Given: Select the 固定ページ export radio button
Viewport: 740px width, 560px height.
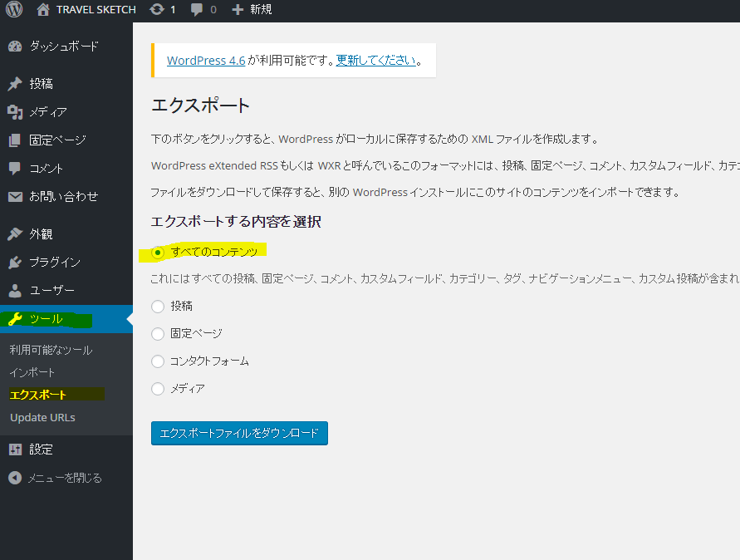Looking at the screenshot, I should pos(158,334).
